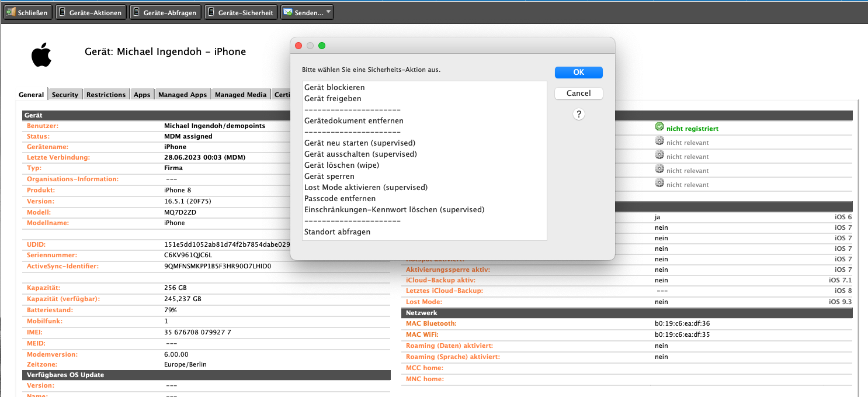The width and height of the screenshot is (868, 397).
Task: Open the Senden... dropdown menu
Action: tap(307, 12)
